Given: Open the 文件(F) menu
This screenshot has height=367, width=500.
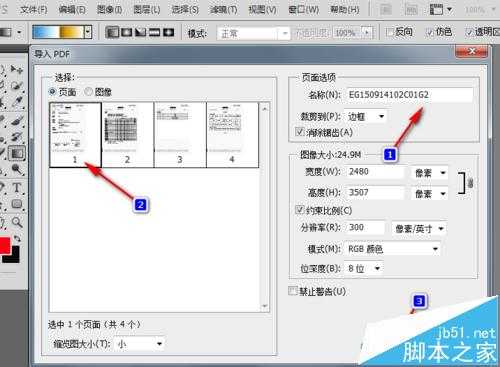Looking at the screenshot, I should (x=34, y=10).
